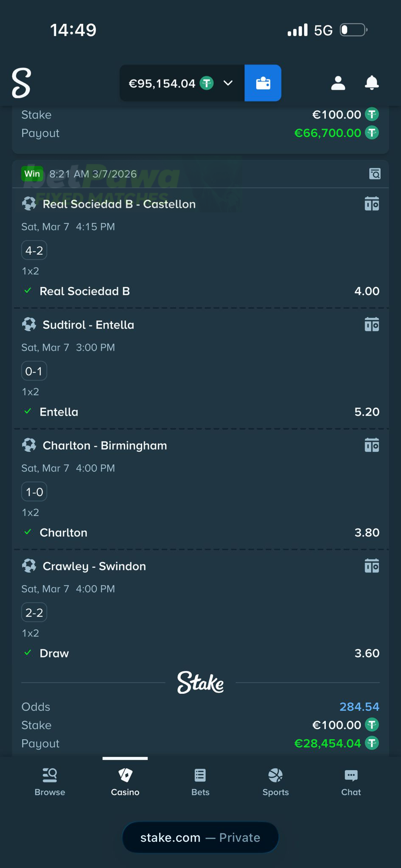This screenshot has height=868, width=401.
Task: Click the green checkmark beside Draw
Action: coord(28,653)
